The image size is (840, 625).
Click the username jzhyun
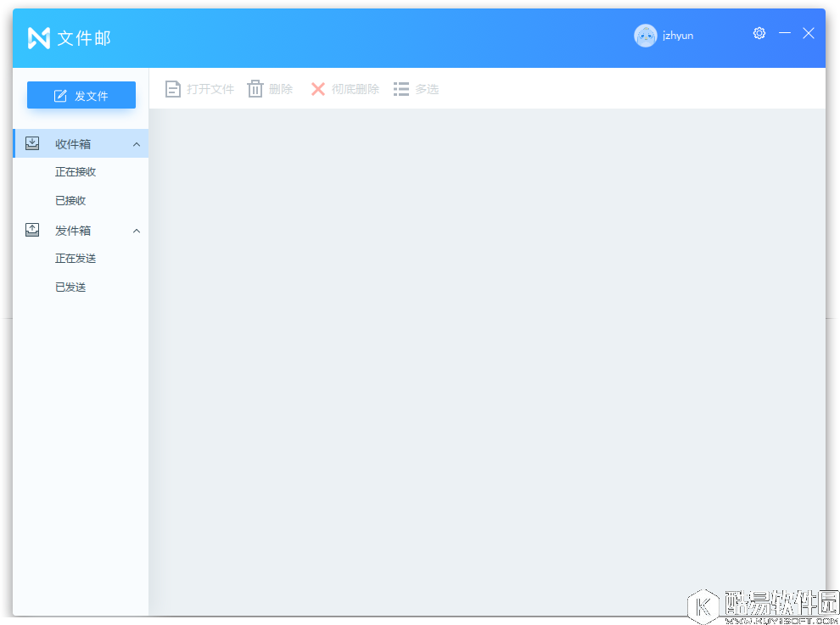(x=678, y=36)
